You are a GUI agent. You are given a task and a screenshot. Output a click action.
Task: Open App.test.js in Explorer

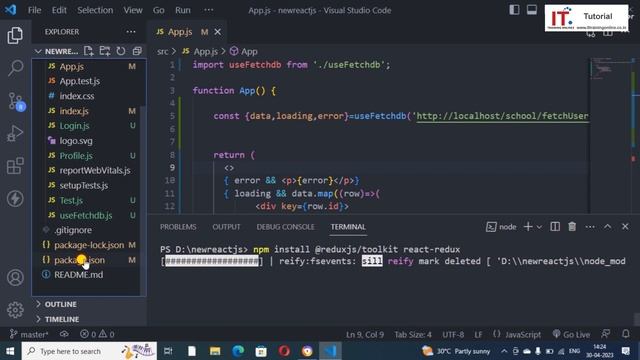click(80, 81)
